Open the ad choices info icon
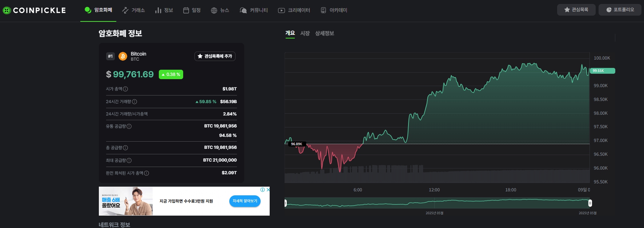The width and height of the screenshot is (644, 228). (262, 190)
